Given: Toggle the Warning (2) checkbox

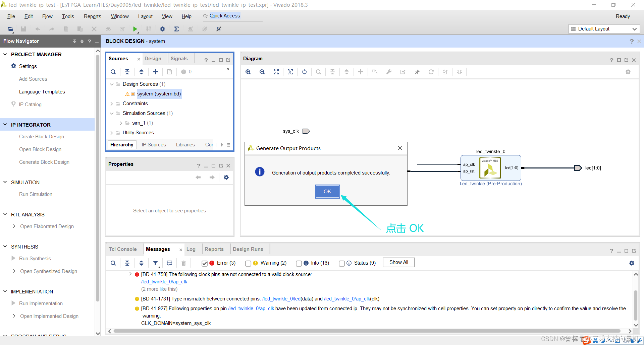Looking at the screenshot, I should [x=248, y=264].
